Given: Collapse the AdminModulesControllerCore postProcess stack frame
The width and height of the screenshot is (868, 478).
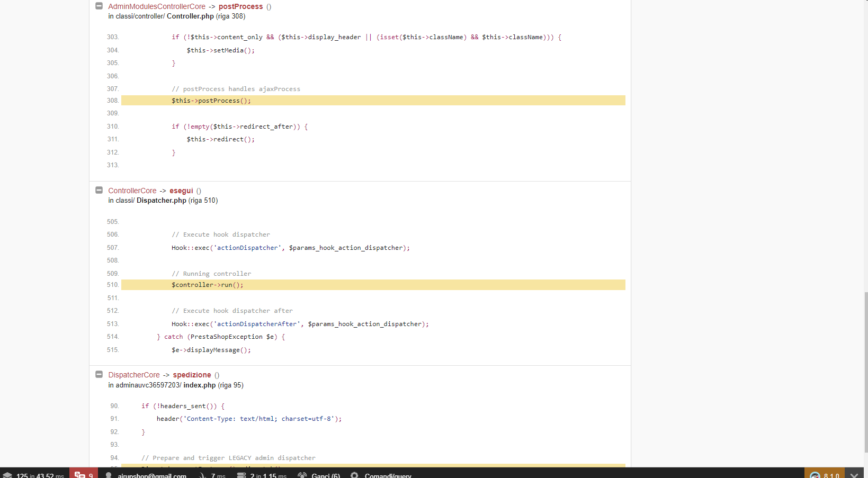Looking at the screenshot, I should 99,6.
